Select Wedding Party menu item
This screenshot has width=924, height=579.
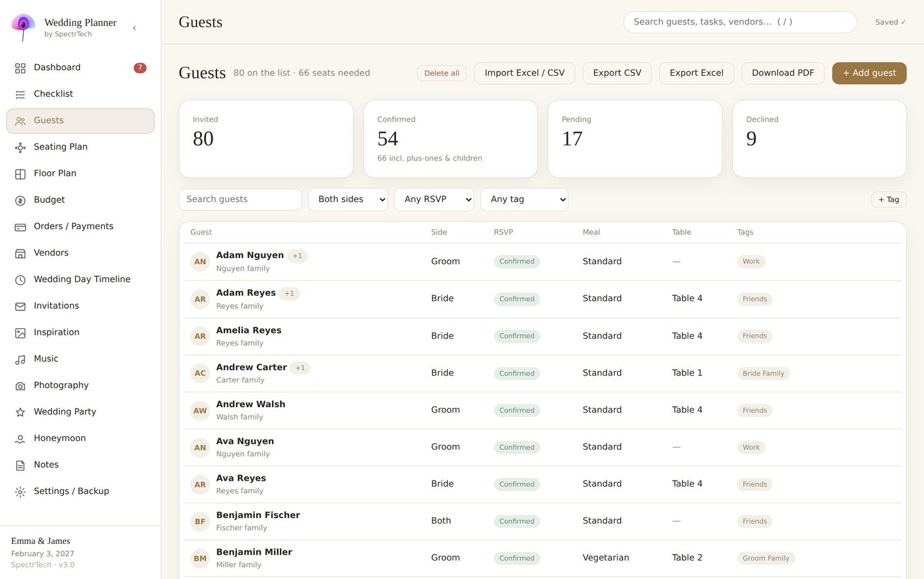tap(81, 412)
